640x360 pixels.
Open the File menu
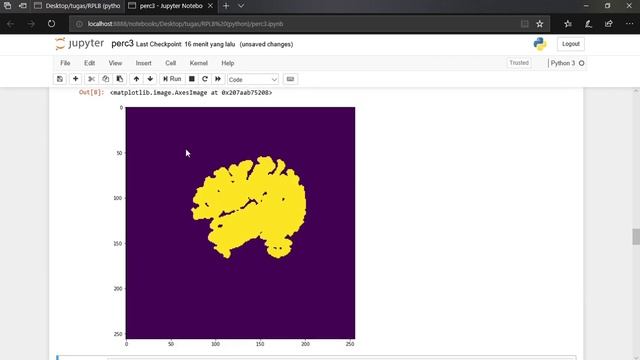[x=65, y=63]
